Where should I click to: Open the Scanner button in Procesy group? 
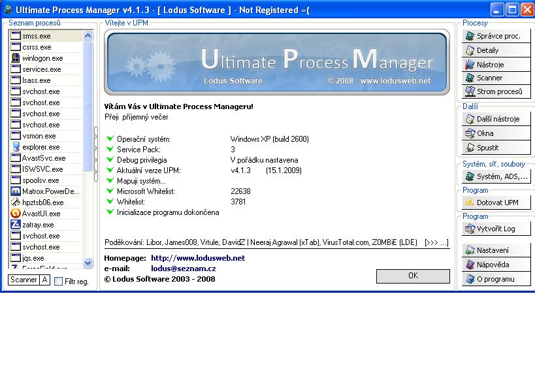(x=496, y=78)
